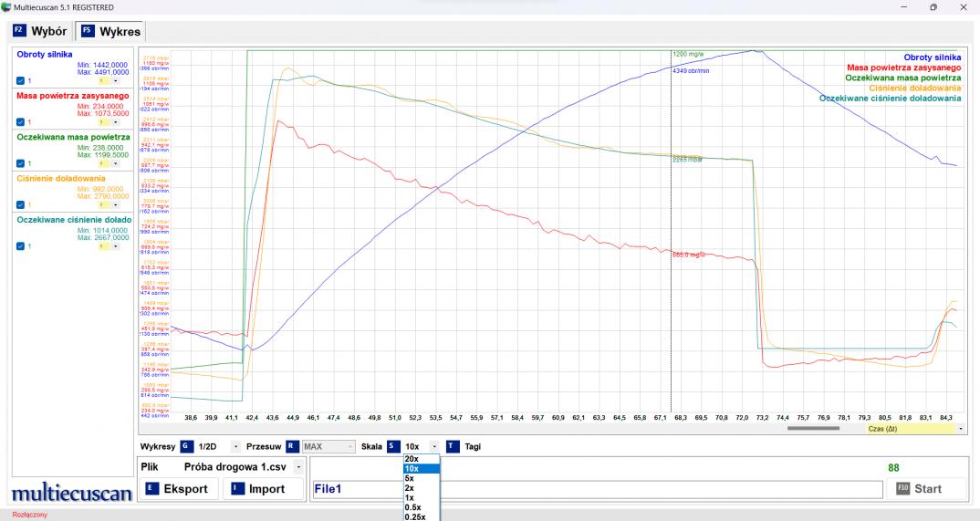The width and height of the screenshot is (980, 521).
Task: Open the Czas (Δt) axis dropdown
Action: pyautogui.click(x=960, y=429)
